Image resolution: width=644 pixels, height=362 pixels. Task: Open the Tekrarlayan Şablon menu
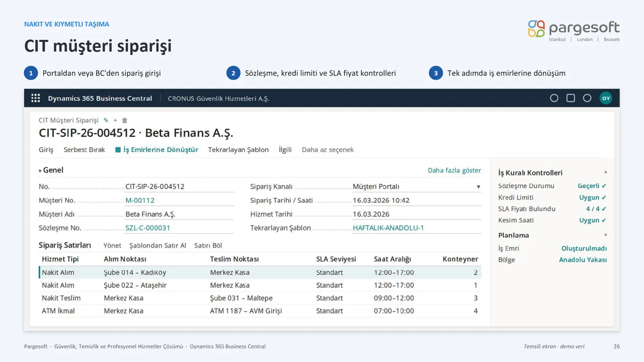pos(238,150)
